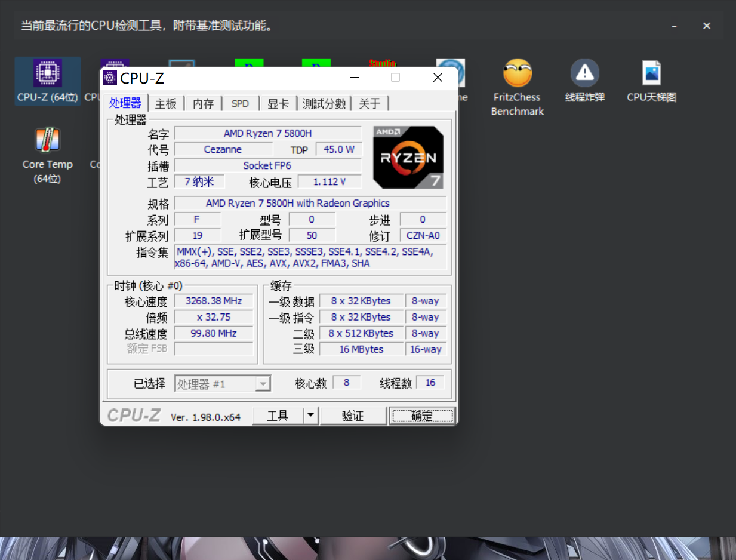Click the 工具 button

278,416
